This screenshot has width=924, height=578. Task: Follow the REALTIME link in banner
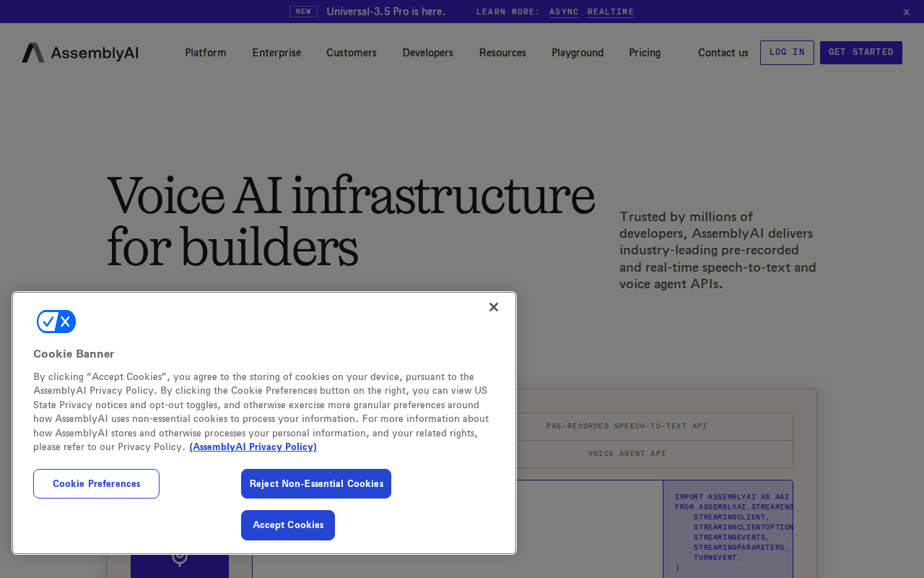pyautogui.click(x=611, y=12)
